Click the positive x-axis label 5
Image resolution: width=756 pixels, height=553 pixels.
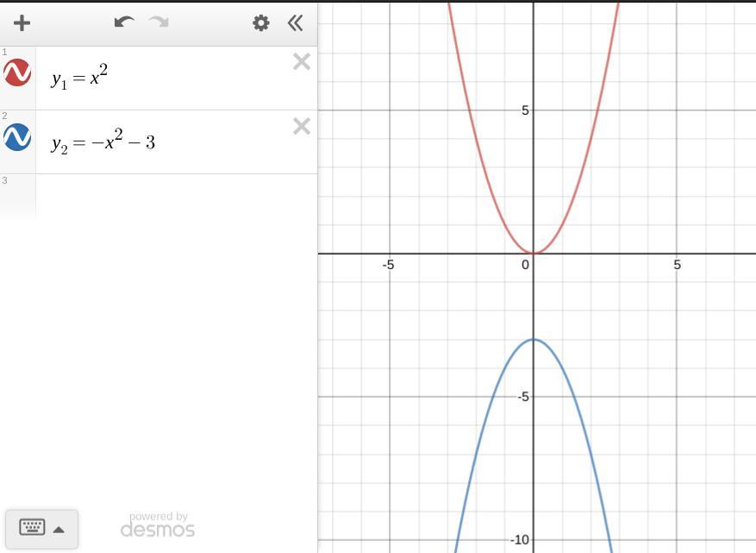point(677,265)
